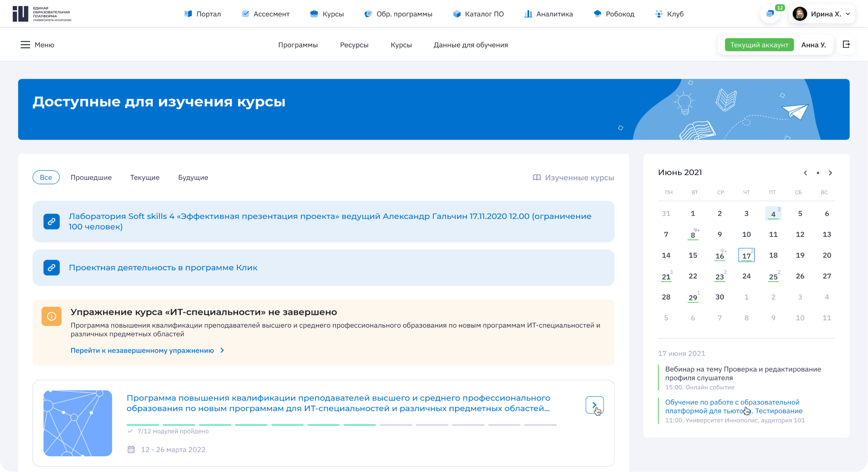Image resolution: width=868 pixels, height=472 pixels.
Task: Jump to today using the calendar dot
Action: [x=818, y=173]
